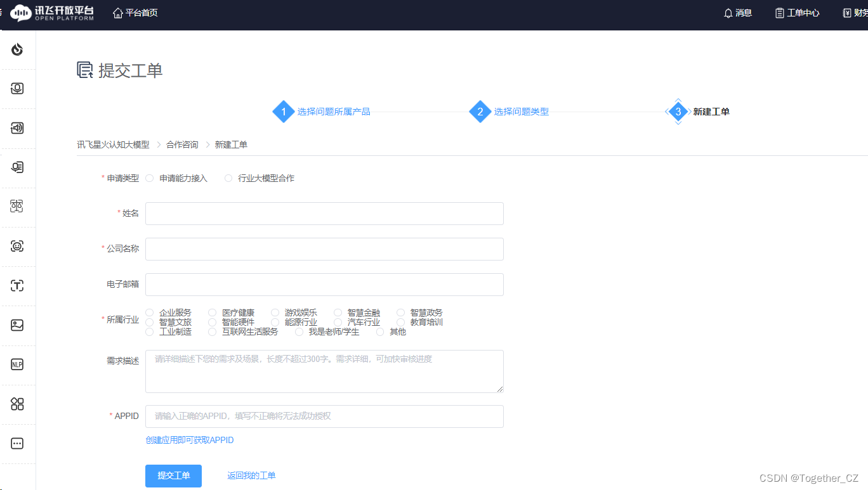Open 消息 in top bar

pyautogui.click(x=744, y=13)
